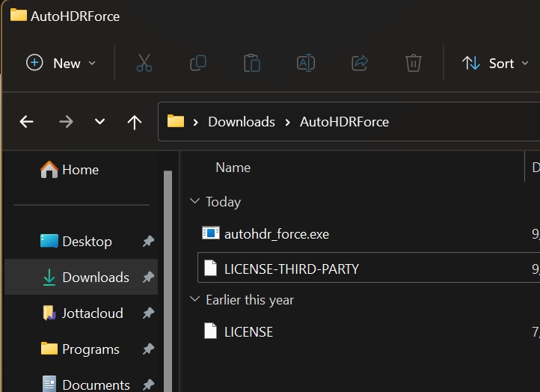Open the Sort options menu
540x392 pixels.
click(492, 64)
